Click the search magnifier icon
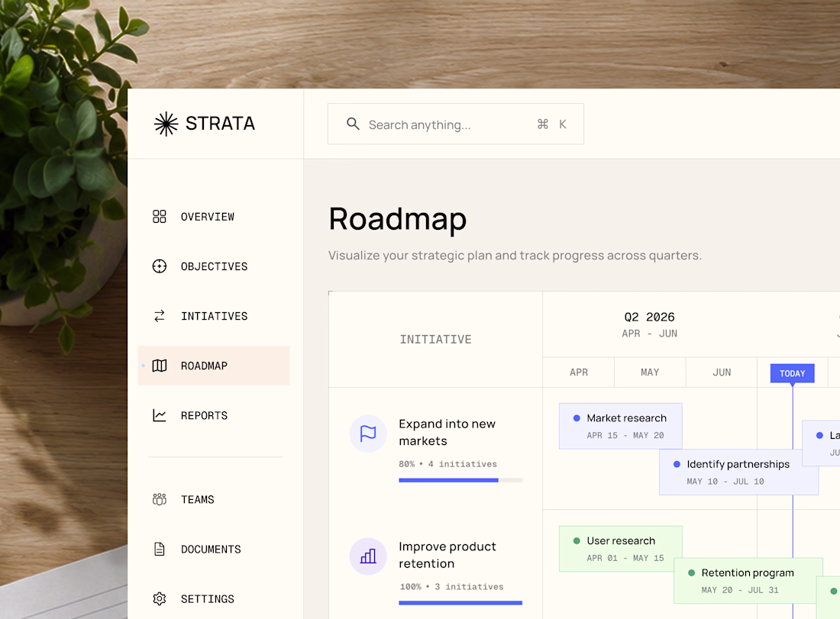The height and width of the screenshot is (619, 840). [353, 124]
